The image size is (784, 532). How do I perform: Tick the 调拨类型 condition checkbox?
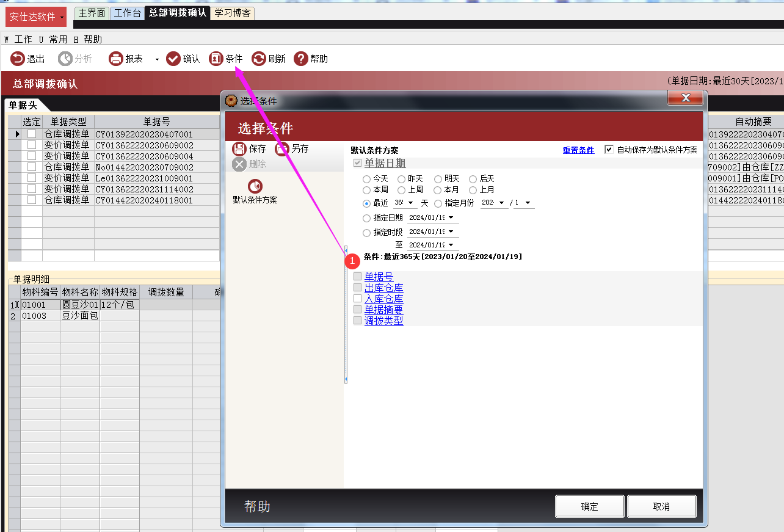[358, 320]
